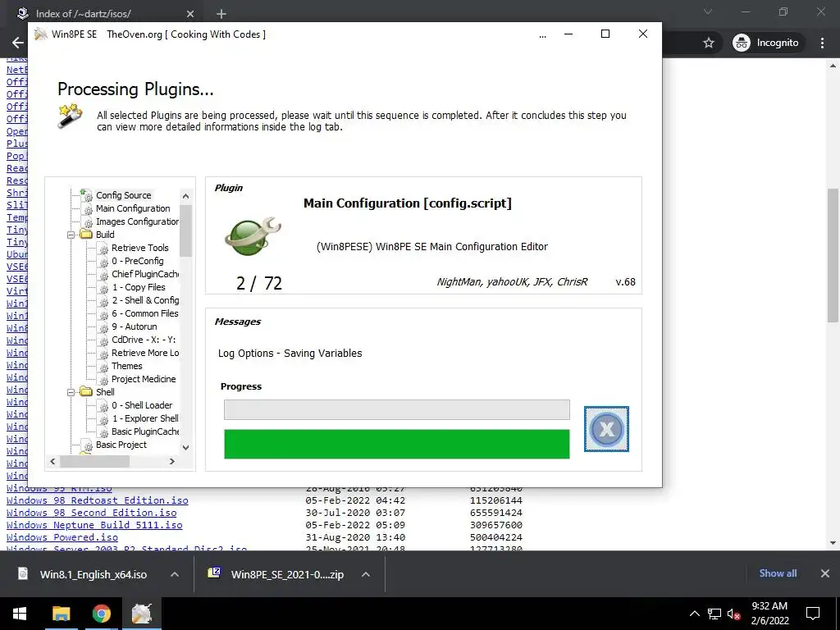Select 2 - Shell & Config in the tree
Viewport: 840px width, 630px height.
pos(145,300)
